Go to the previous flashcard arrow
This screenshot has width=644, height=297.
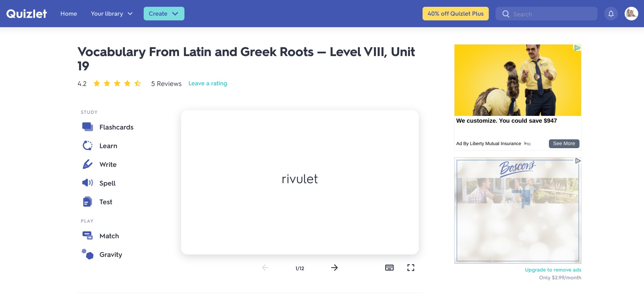click(265, 268)
